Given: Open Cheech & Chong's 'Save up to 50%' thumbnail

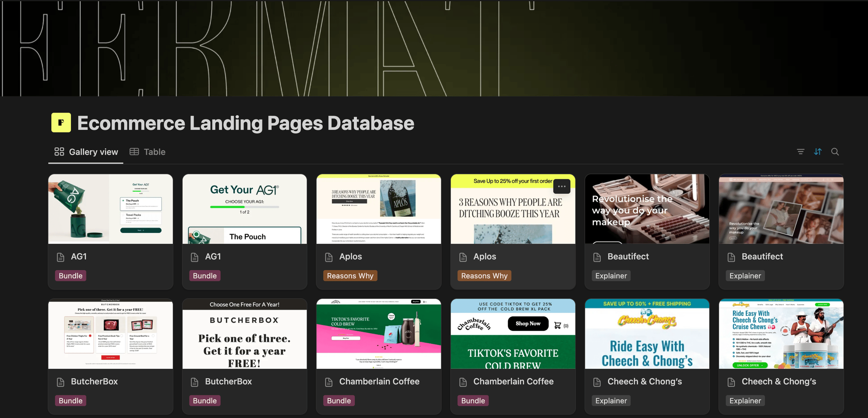Looking at the screenshot, I should coord(647,334).
